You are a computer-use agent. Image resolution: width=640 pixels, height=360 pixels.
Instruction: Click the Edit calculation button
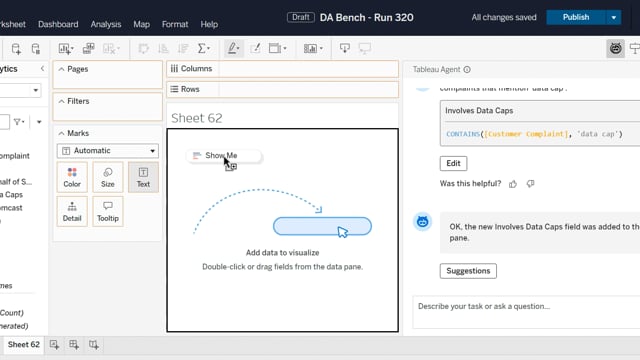coord(453,163)
